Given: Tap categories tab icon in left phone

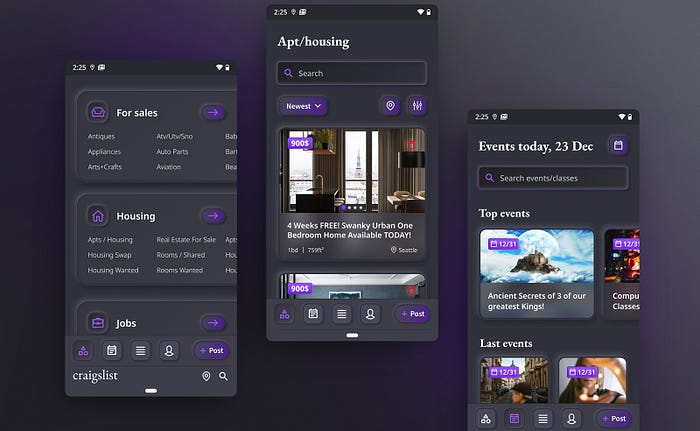Looking at the screenshot, I should (x=83, y=351).
